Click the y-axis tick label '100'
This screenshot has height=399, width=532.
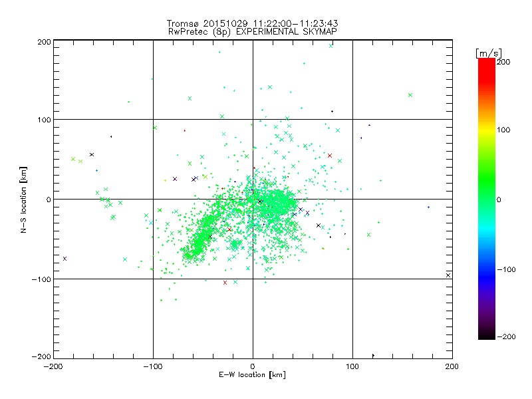click(44, 120)
